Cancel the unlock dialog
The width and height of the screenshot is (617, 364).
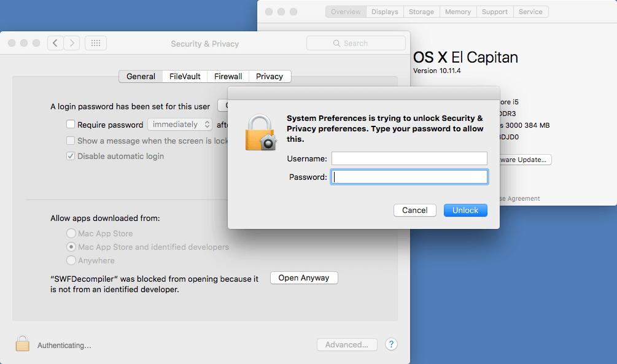tap(415, 210)
